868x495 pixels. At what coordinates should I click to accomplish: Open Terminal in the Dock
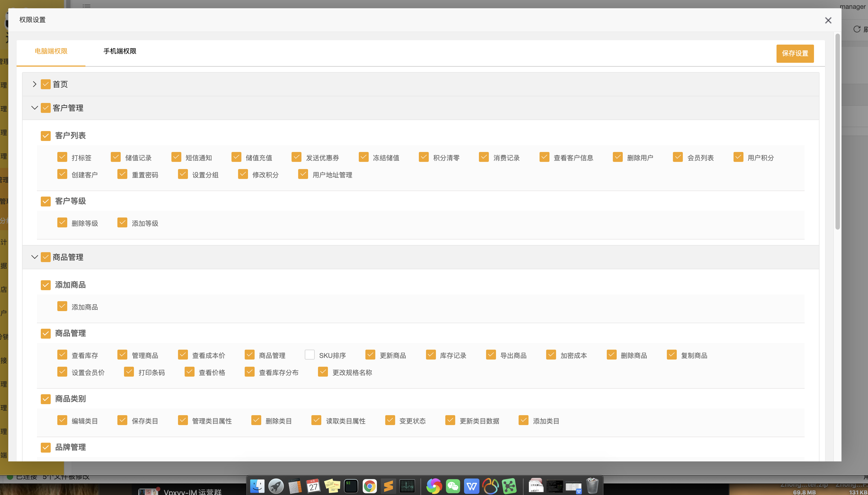coord(351,486)
